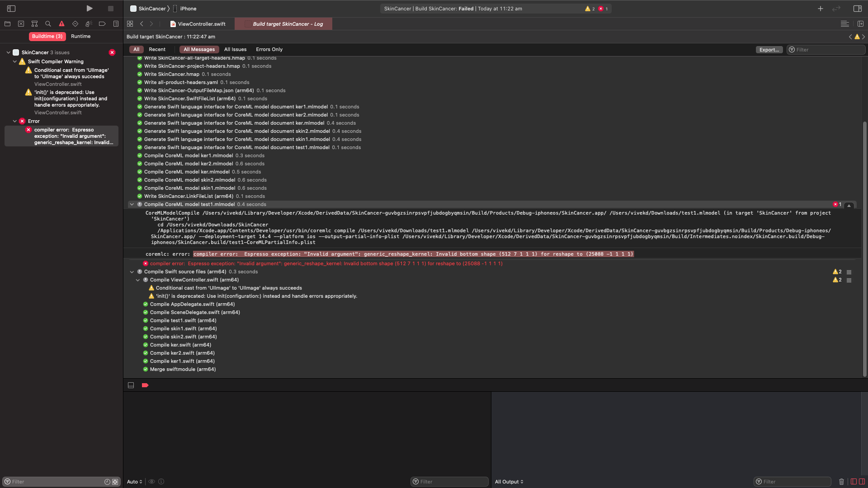Switch to the ViewController.swift tab
Viewport: 868px width, 488px height.
point(201,24)
